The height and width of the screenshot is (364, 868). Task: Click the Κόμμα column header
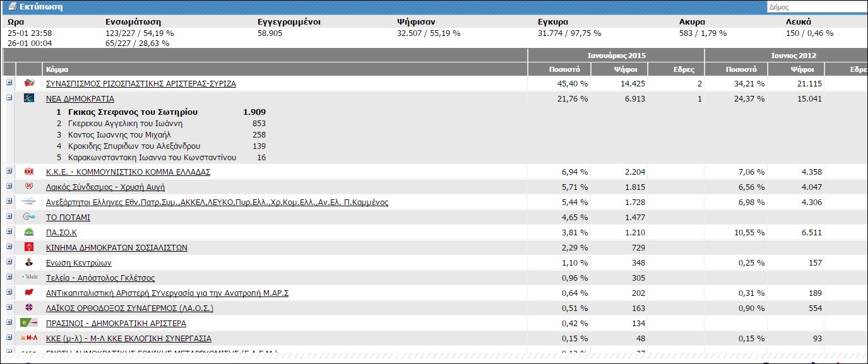[57, 69]
